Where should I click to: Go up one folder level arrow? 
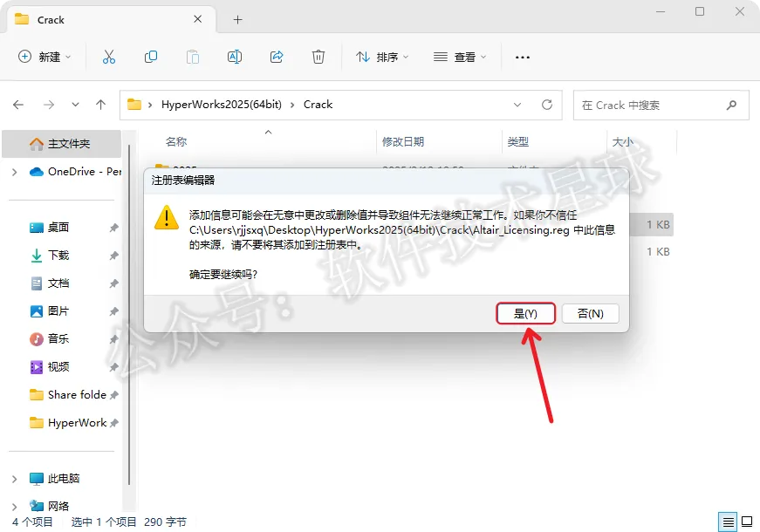click(101, 105)
